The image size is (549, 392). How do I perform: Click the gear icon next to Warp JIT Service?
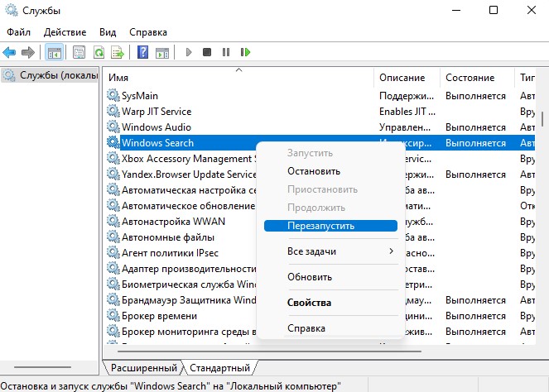click(x=113, y=111)
